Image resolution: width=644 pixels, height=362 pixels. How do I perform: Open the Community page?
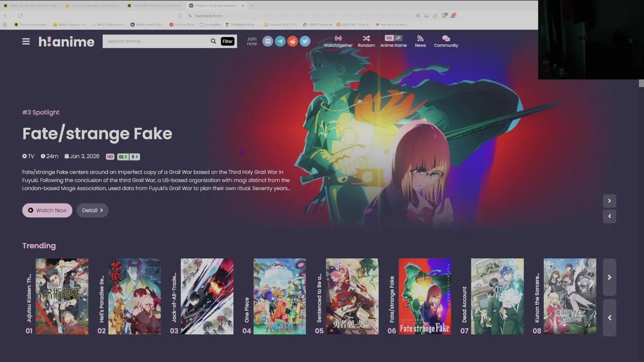coord(446,41)
